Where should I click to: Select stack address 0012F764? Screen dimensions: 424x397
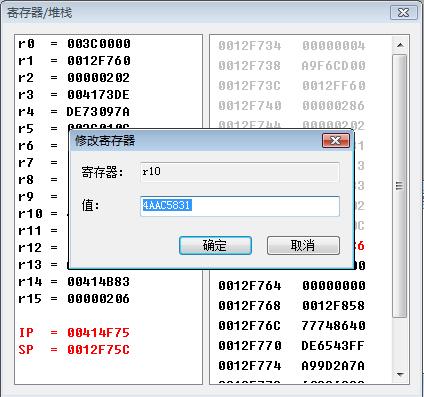coord(250,286)
